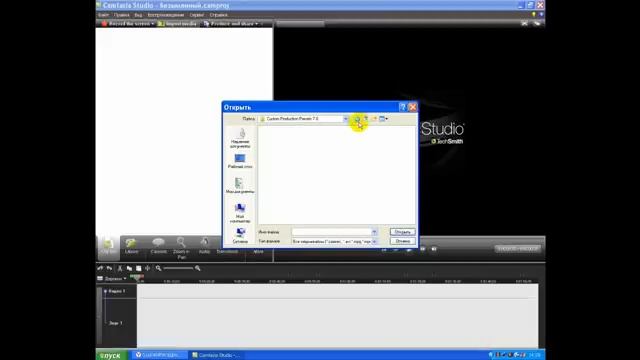Viewport: 640px width, 360px height.
Task: Open the Дорожки tracks dropdown
Action: (112, 279)
